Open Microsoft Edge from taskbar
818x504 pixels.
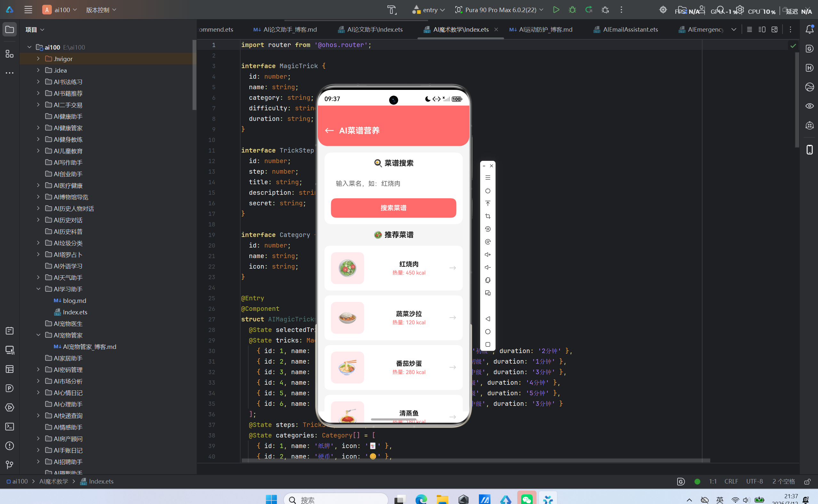click(x=421, y=499)
